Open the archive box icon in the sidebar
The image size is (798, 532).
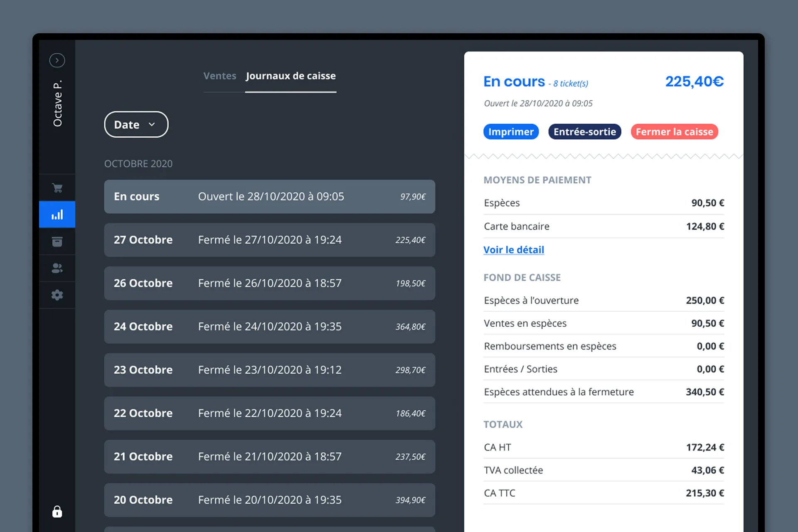pyautogui.click(x=57, y=241)
